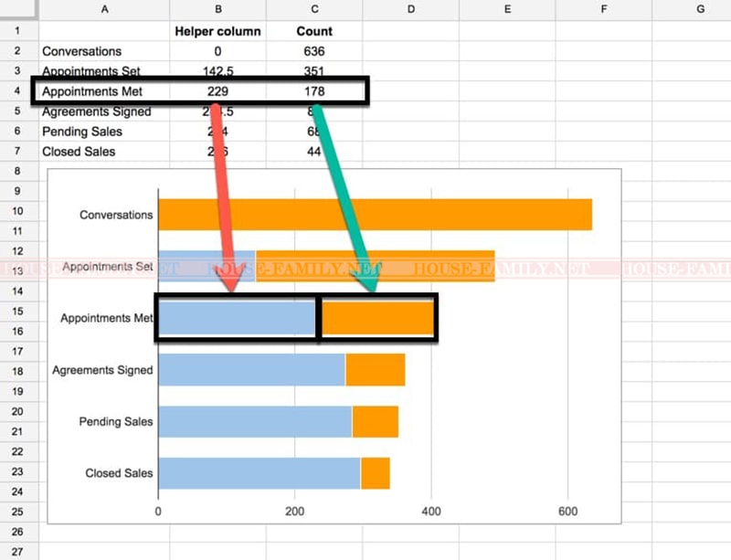
Task: Select the 'Agreements Signed' cell in column A
Action: [x=104, y=111]
